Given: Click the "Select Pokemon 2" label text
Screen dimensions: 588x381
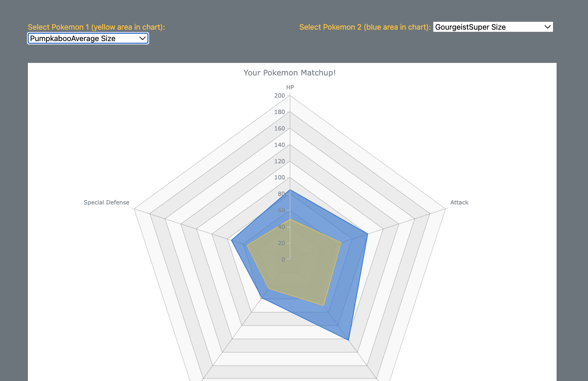Looking at the screenshot, I should coord(365,27).
